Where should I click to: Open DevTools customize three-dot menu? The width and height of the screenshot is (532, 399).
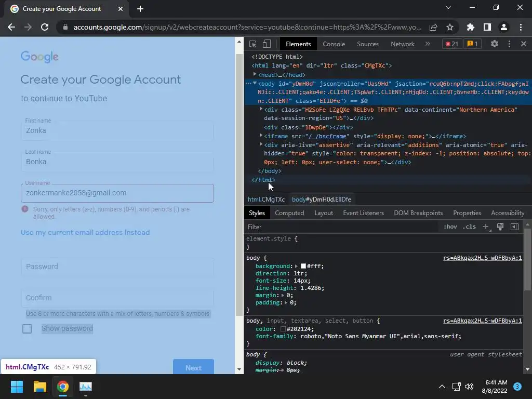[x=509, y=44]
